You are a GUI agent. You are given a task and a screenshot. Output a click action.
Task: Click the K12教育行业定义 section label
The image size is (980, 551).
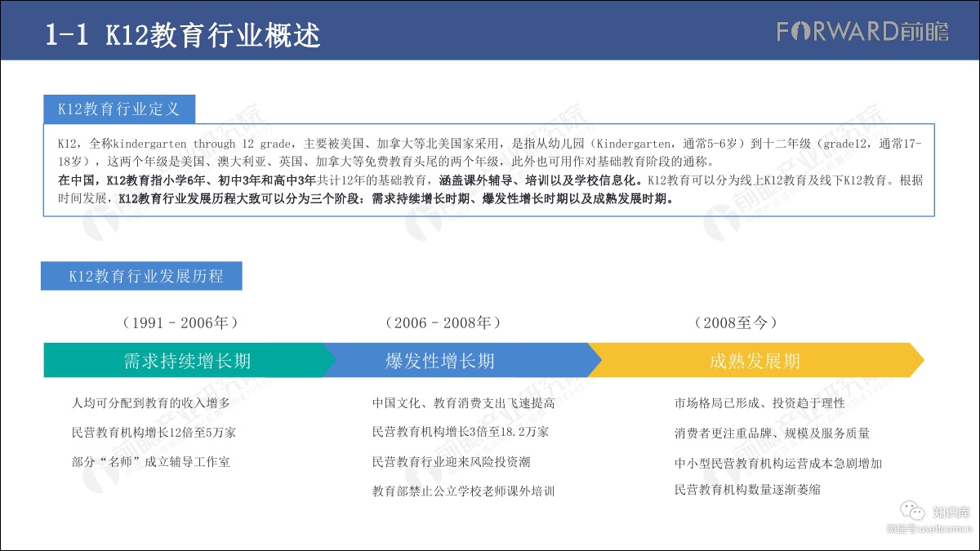(118, 109)
